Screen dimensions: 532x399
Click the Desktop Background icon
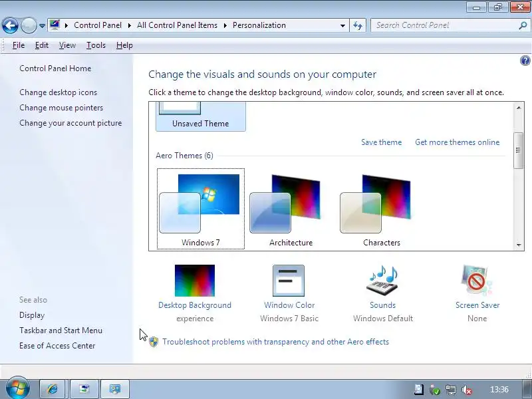point(195,281)
